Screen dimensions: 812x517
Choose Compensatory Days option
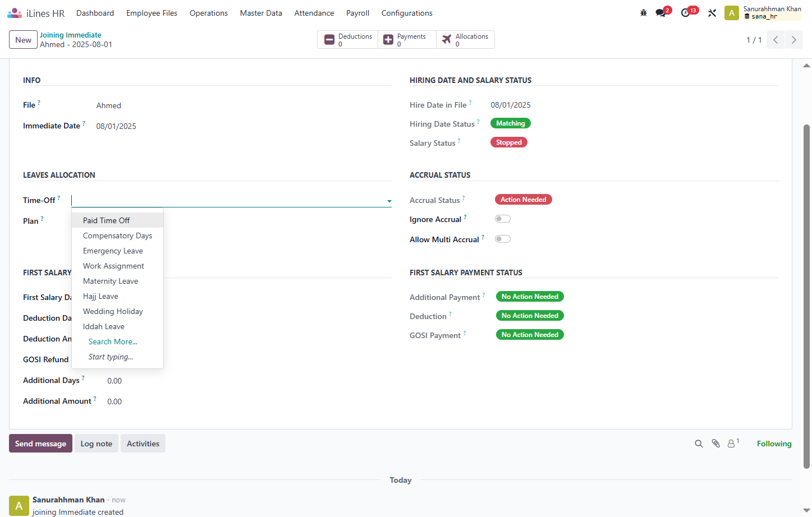tap(118, 236)
